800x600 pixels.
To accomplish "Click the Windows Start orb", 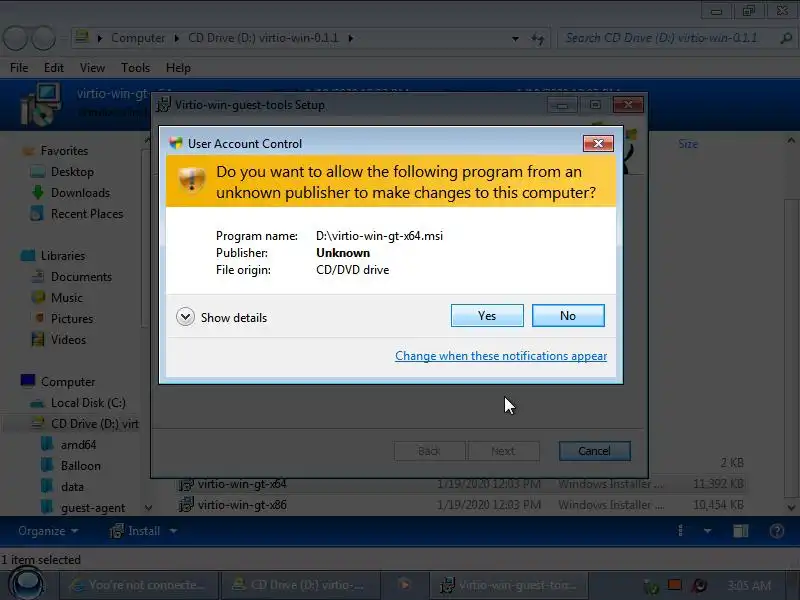I will pyautogui.click(x=26, y=583).
